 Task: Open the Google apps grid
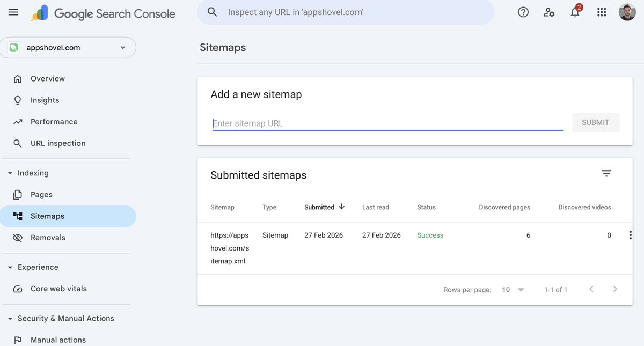(602, 12)
